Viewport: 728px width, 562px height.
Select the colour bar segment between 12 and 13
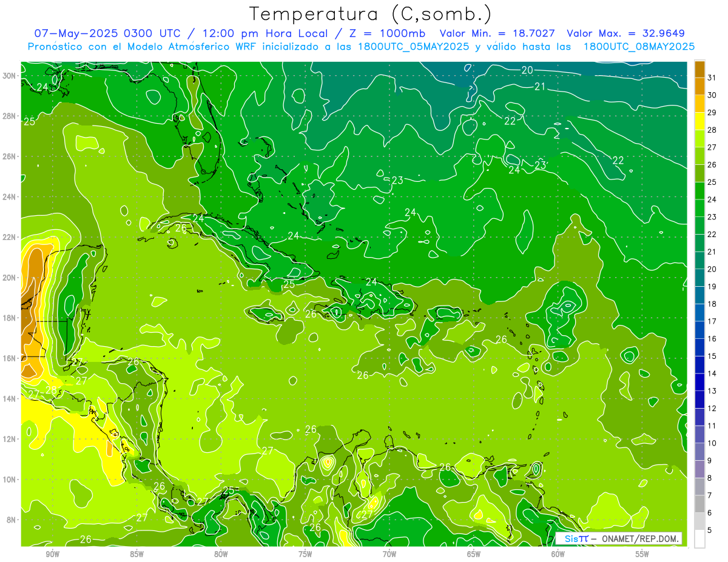pyautogui.click(x=699, y=400)
